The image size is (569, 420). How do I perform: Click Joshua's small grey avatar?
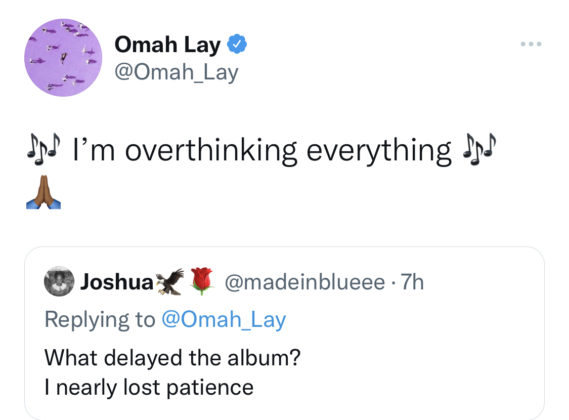coord(59,281)
